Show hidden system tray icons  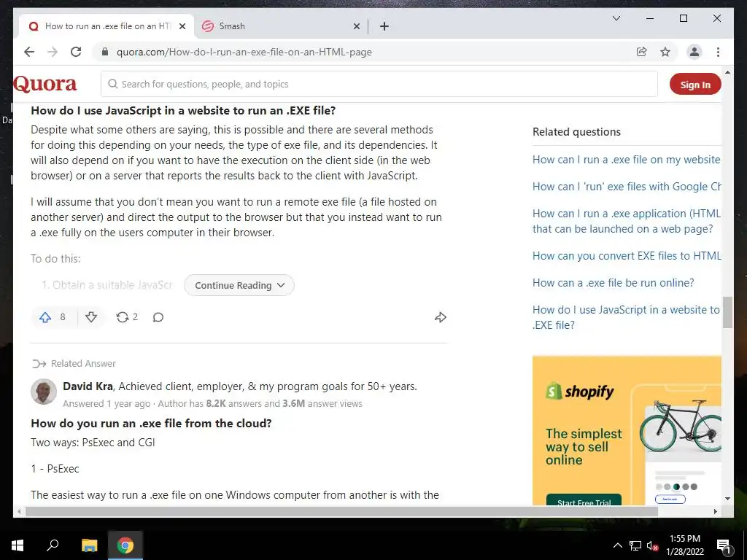click(617, 545)
